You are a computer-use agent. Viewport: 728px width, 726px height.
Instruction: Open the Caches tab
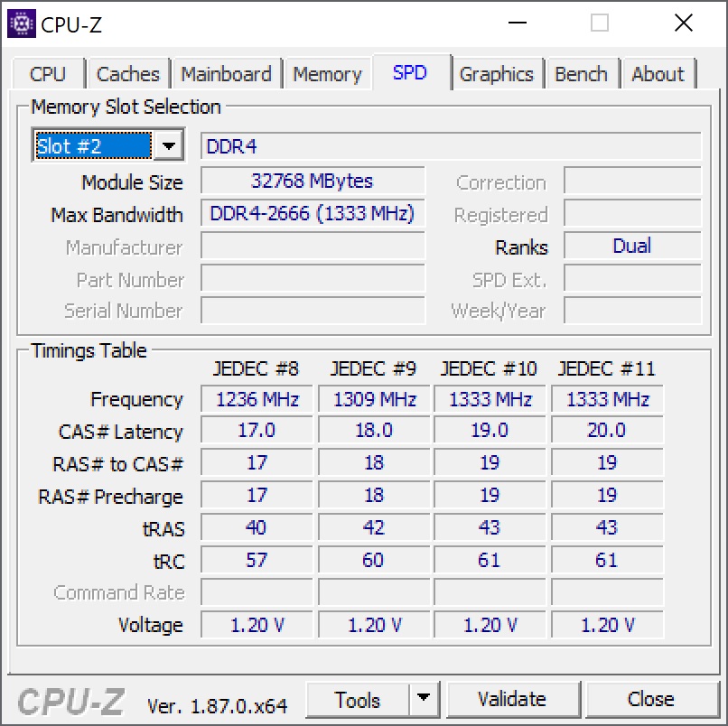[x=128, y=74]
